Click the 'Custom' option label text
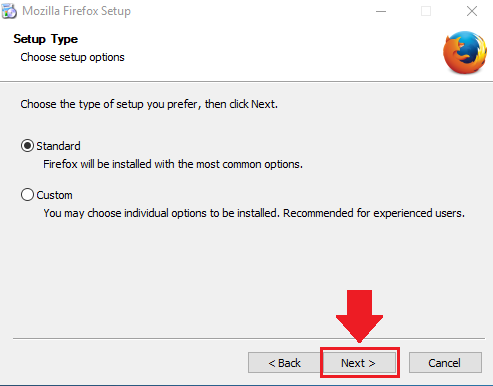Image resolution: width=493 pixels, height=386 pixels. pyautogui.click(x=54, y=195)
